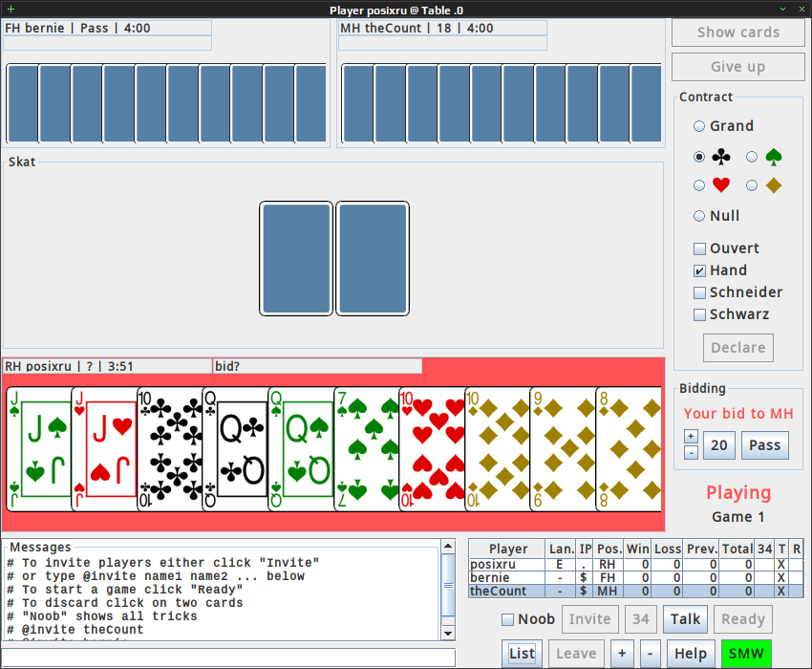
Task: Bid 20 to middle hand
Action: click(x=718, y=445)
